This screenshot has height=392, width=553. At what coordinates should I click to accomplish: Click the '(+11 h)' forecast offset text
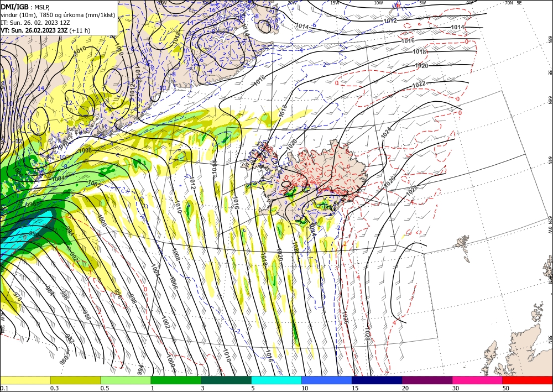pos(80,30)
